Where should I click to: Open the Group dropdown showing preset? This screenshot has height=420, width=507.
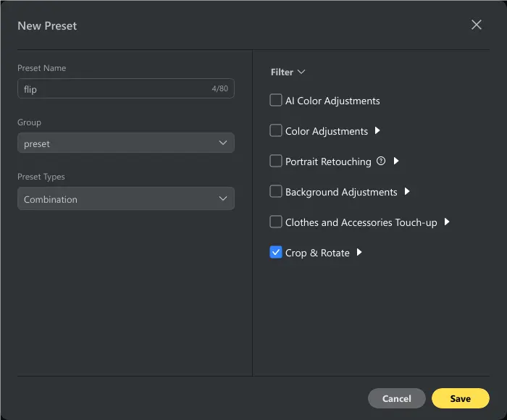tap(126, 143)
